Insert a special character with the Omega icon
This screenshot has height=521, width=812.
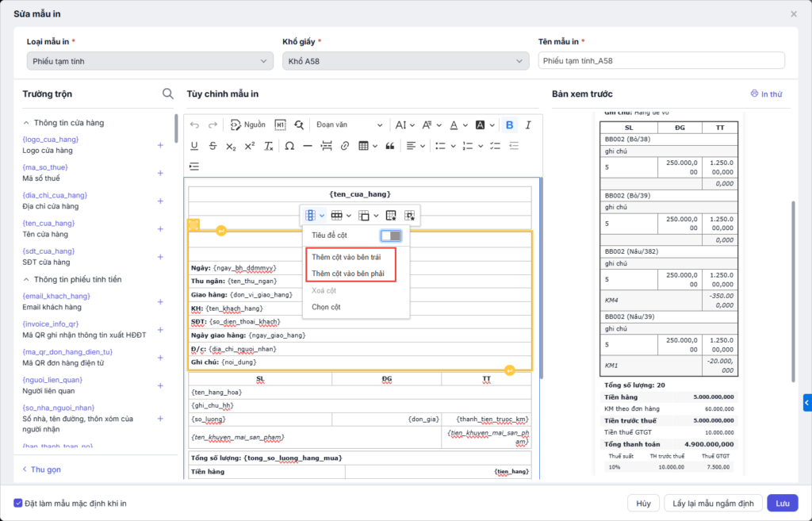[289, 146]
